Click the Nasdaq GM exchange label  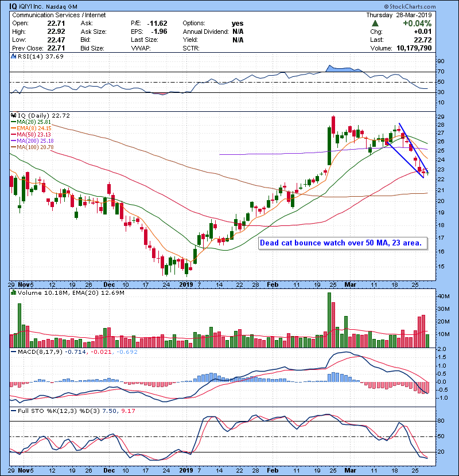tap(61, 6)
